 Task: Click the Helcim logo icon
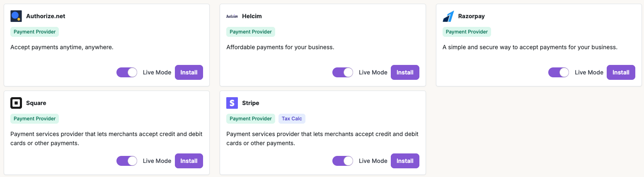[x=232, y=16]
